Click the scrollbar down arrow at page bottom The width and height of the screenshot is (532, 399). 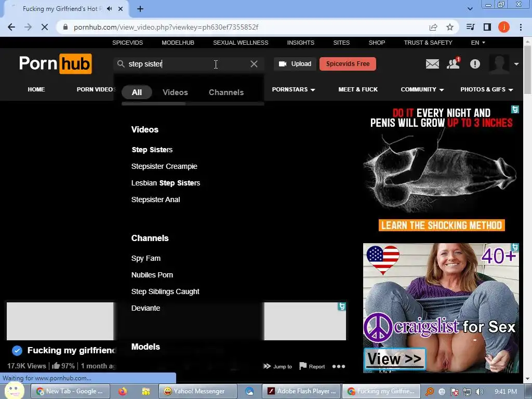click(528, 379)
